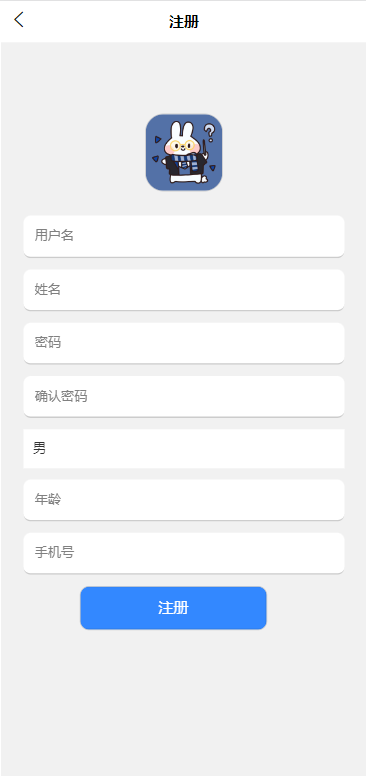The height and width of the screenshot is (776, 366).
Task: Submit the form with blue 注册 button
Action: [x=174, y=608]
